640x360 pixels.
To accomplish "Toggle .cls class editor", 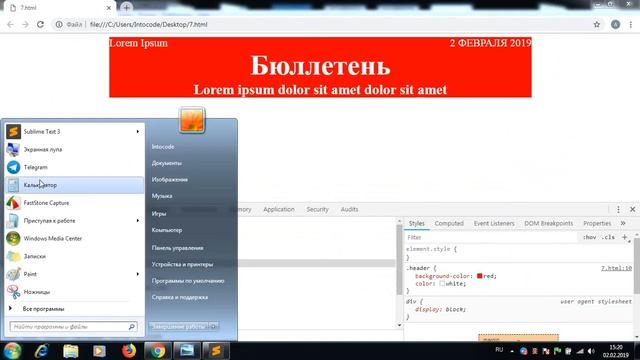I will 608,237.
